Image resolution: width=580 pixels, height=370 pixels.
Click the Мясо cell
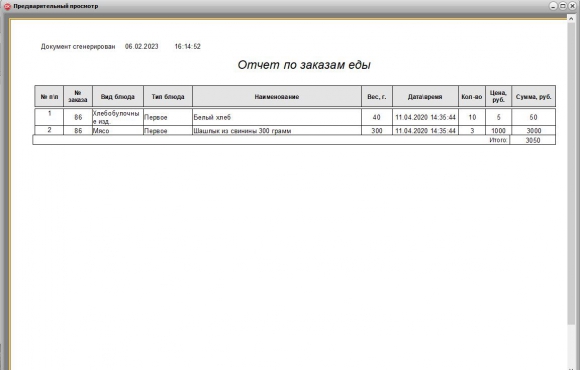click(118, 130)
